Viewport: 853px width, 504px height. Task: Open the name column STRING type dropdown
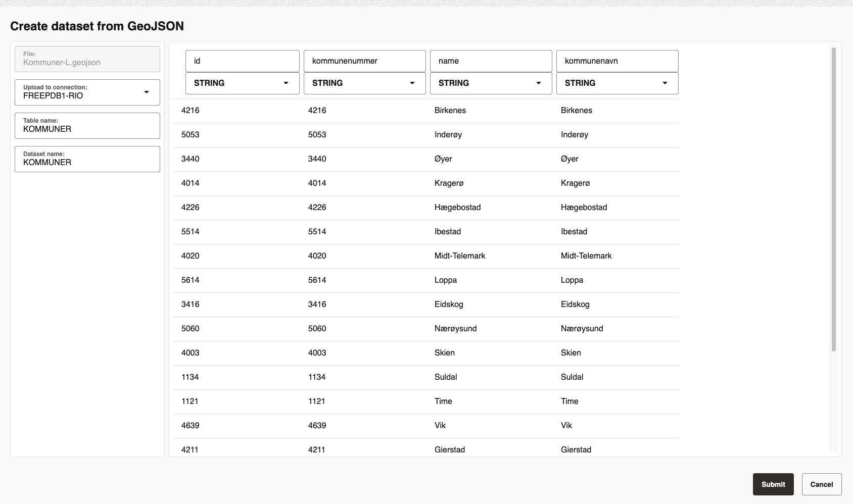[x=491, y=83]
